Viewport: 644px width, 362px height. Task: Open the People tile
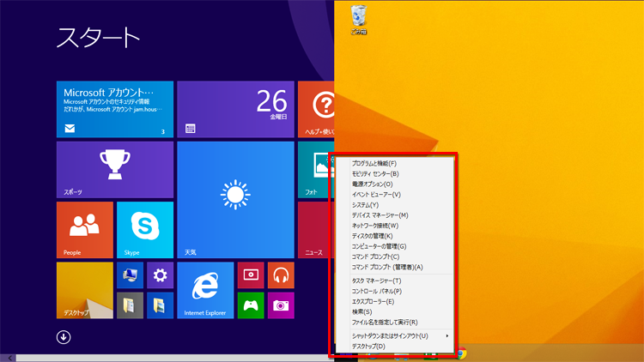pyautogui.click(x=84, y=230)
